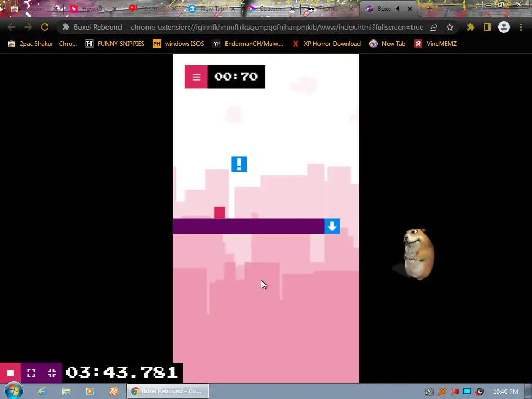Screen dimensions: 532x399
Task: Click the round red tray icon
Action: coord(480,392)
